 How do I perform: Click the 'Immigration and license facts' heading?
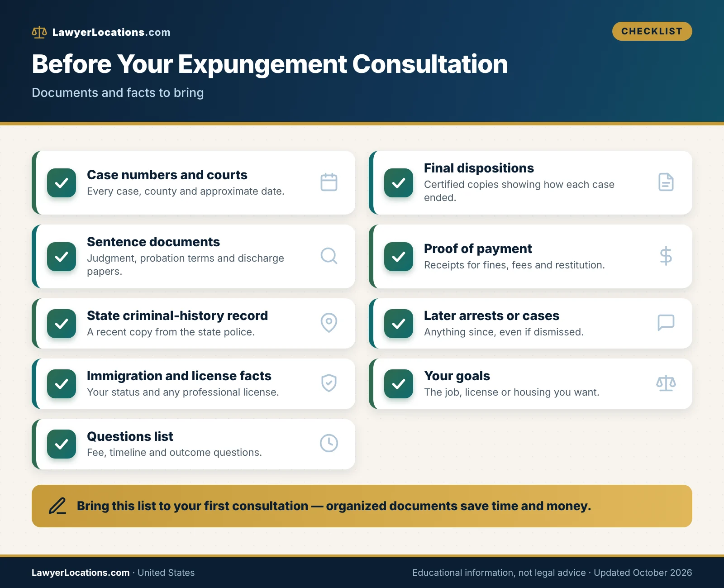[179, 376]
